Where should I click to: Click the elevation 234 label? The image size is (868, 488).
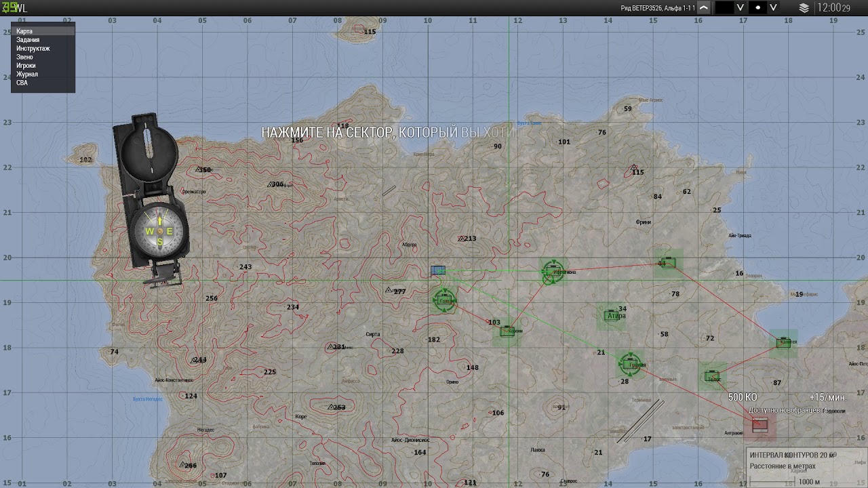[x=292, y=307]
